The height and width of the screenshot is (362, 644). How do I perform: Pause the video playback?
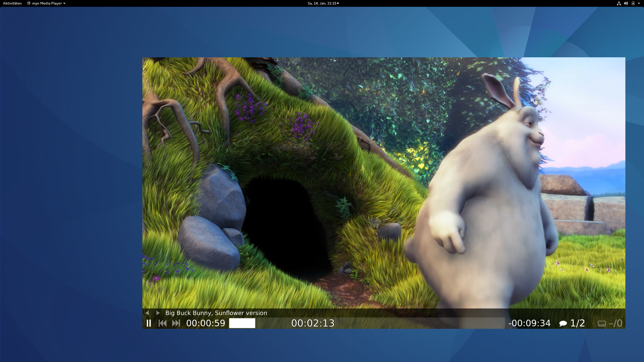click(x=149, y=323)
